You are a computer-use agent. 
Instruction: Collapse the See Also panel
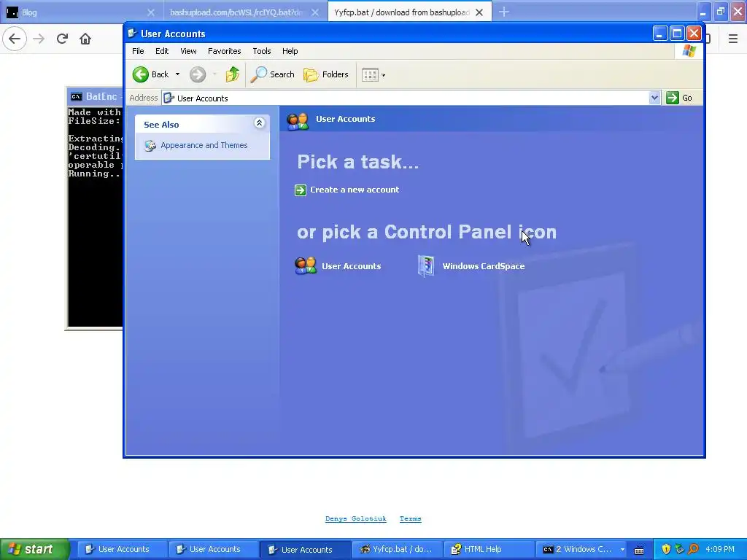(259, 123)
